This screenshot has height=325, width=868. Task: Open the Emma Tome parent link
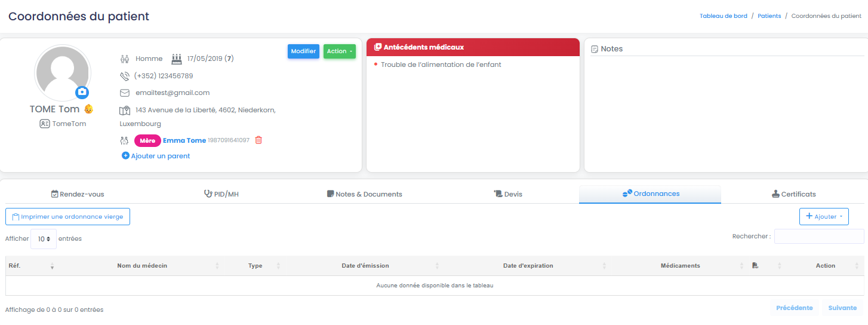coord(184,140)
